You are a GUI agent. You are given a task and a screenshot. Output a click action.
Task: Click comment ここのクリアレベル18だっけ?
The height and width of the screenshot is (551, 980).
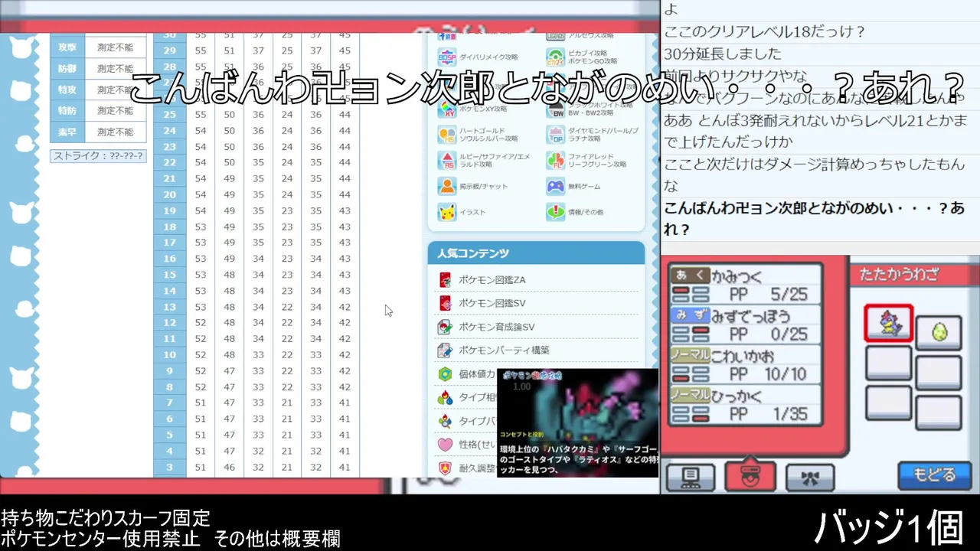click(764, 32)
